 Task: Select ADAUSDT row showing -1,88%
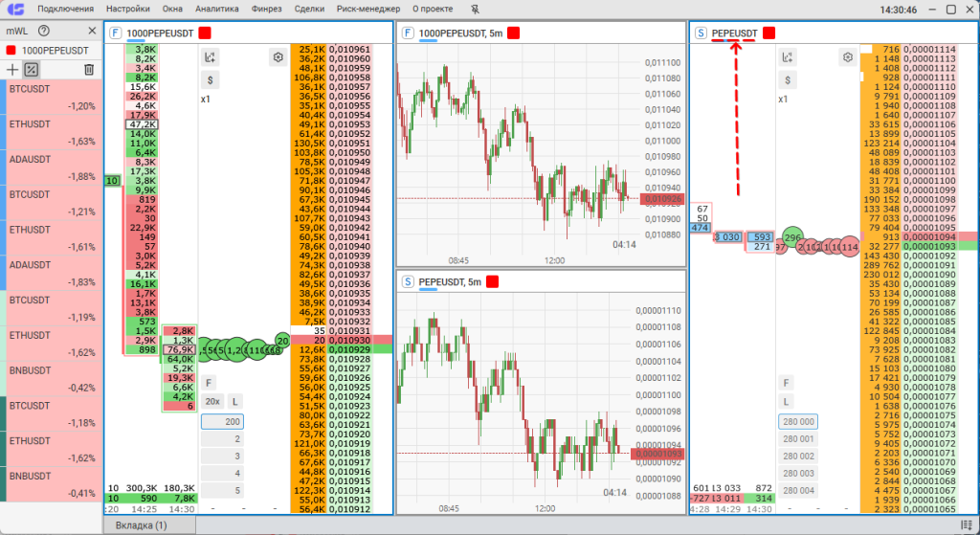(x=54, y=167)
